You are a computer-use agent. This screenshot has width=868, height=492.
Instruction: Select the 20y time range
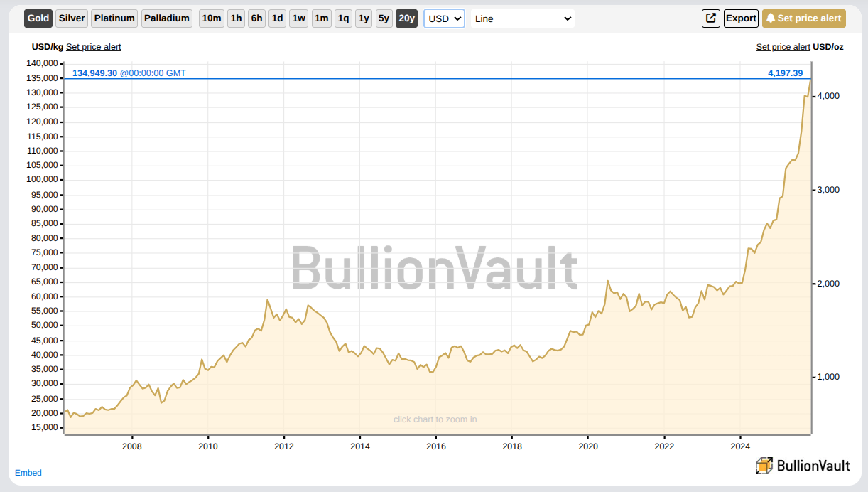[x=406, y=18]
